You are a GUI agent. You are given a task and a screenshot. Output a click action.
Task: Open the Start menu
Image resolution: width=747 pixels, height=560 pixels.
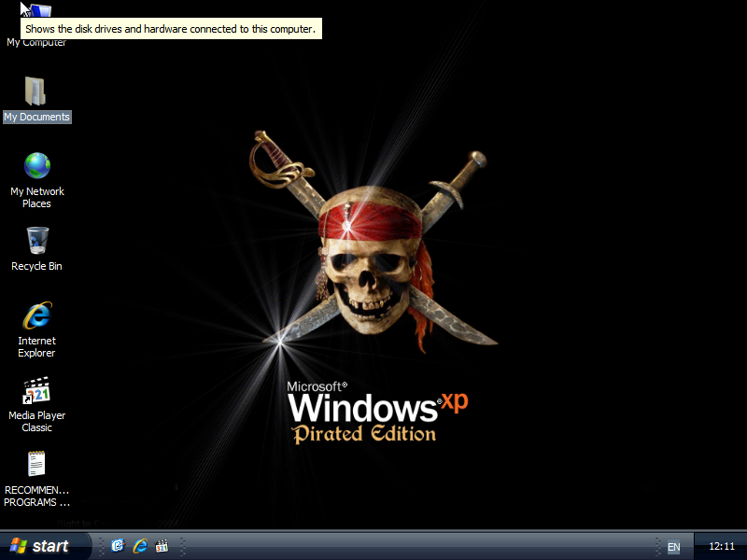45,546
